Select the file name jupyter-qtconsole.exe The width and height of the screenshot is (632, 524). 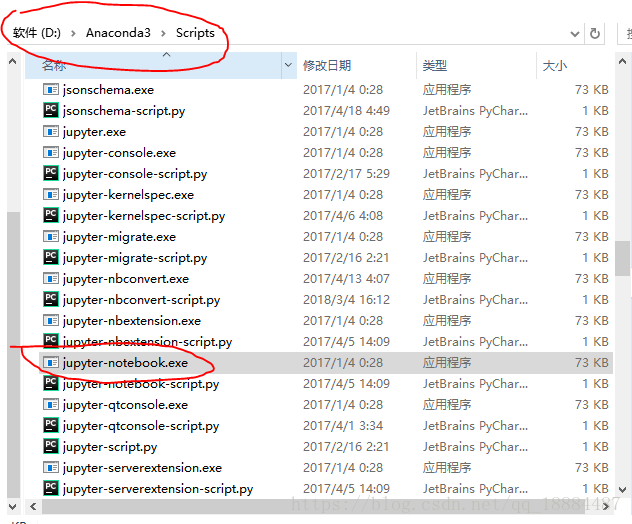[x=125, y=405]
